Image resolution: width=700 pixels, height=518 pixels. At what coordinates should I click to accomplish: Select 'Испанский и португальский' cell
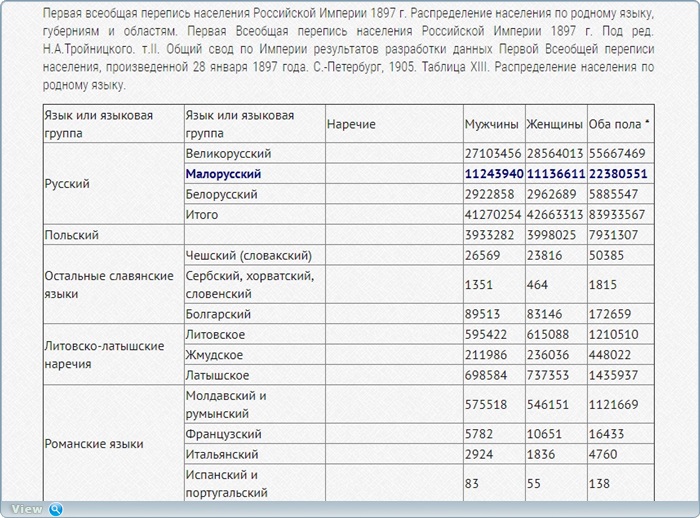(x=255, y=484)
